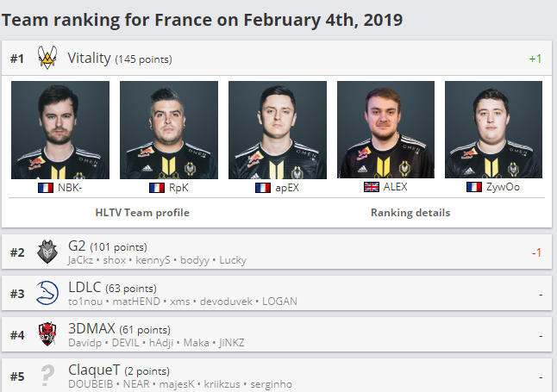
Task: Click the French flag beside ZywOo
Action: 474,187
